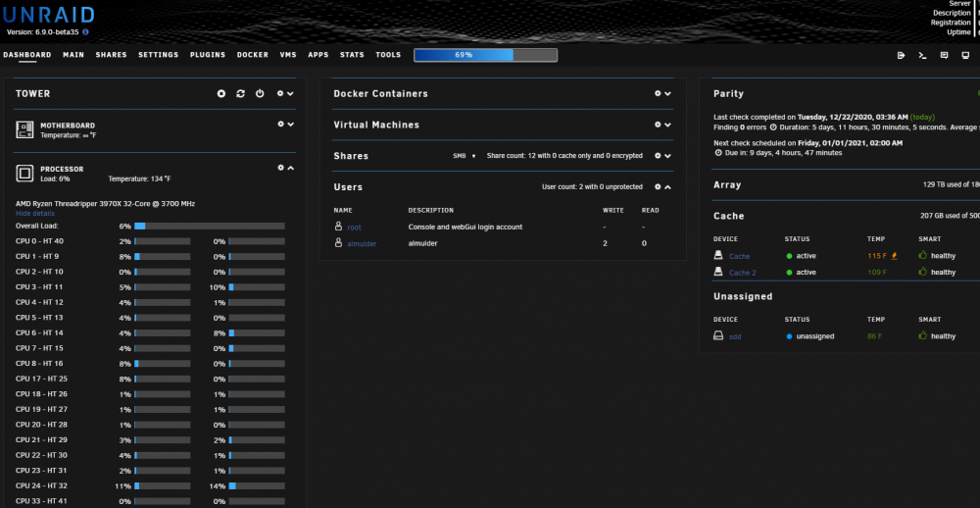Screen dimensions: 980x508
Task: Expand the Shares panel chevron
Action: (667, 156)
